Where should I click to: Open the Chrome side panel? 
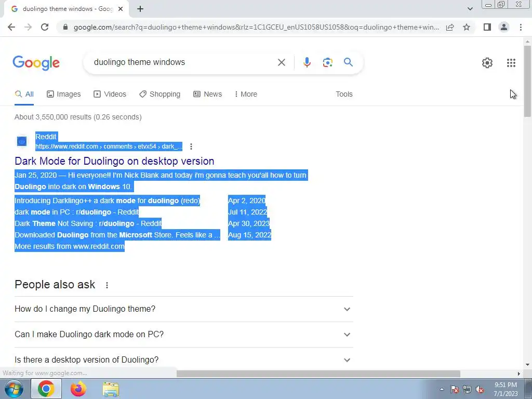pos(487,27)
